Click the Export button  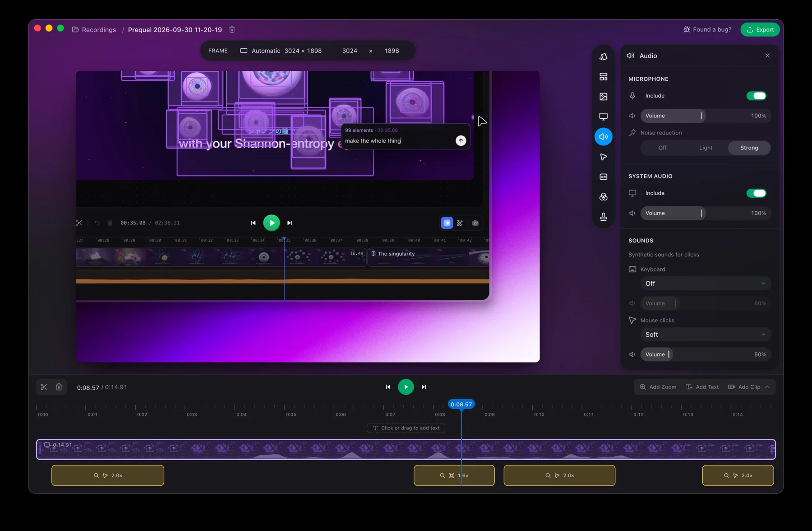tap(760, 29)
